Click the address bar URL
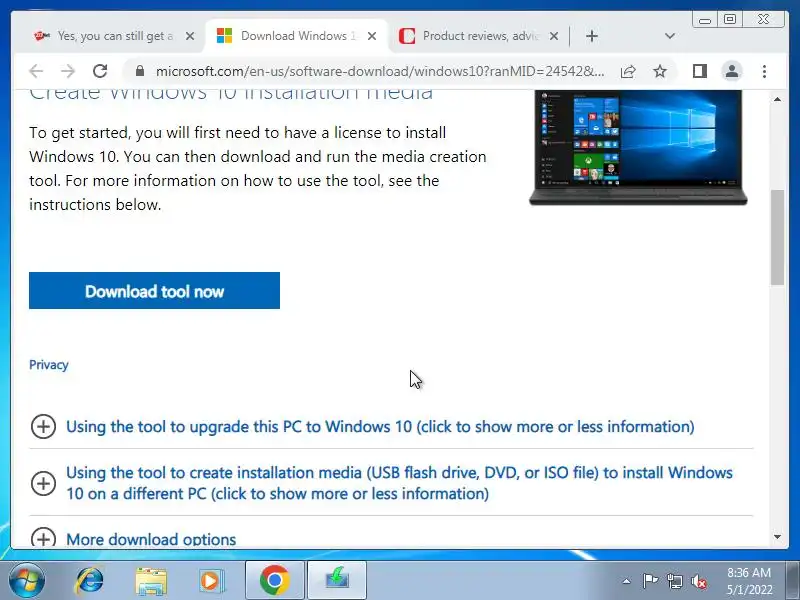This screenshot has height=600, width=800. [380, 71]
